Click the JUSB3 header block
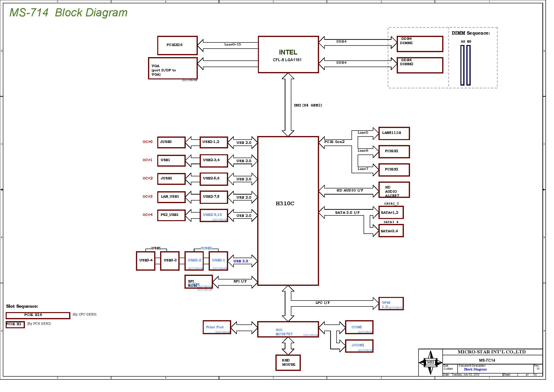Screen dimensions: 554x392 coord(171,142)
